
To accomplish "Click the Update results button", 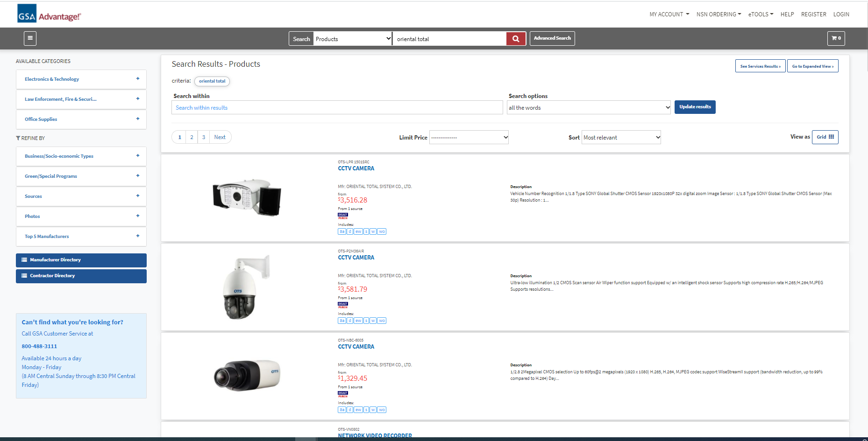I will 695,107.
